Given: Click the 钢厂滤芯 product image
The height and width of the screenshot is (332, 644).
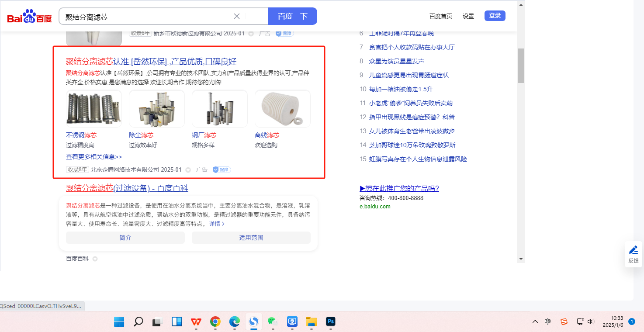Looking at the screenshot, I should coord(220,109).
